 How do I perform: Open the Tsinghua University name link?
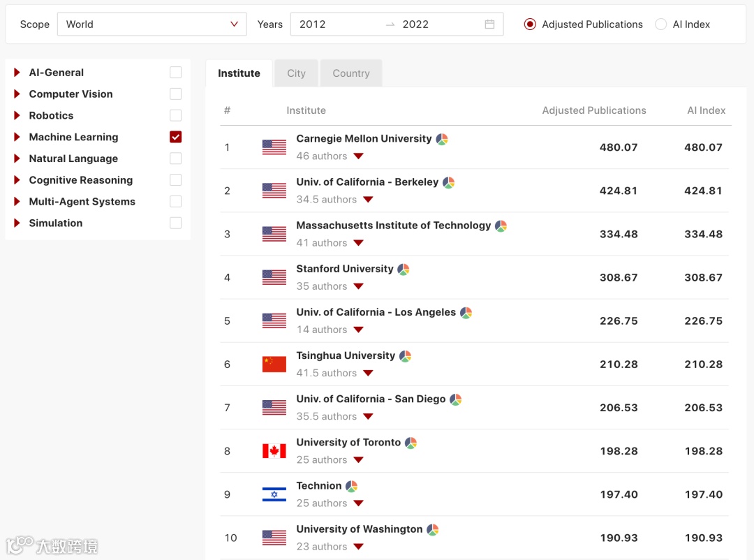click(346, 355)
